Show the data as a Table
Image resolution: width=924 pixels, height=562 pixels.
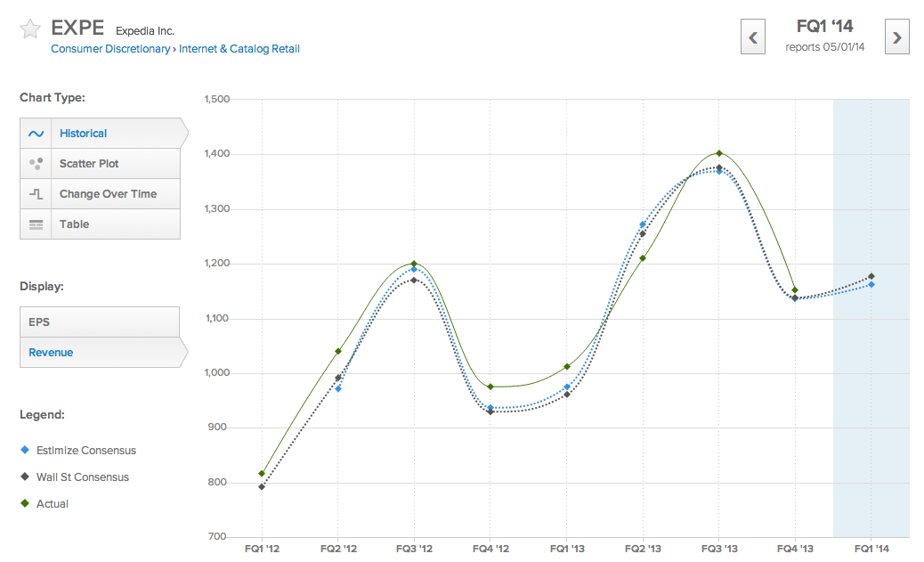point(101,224)
